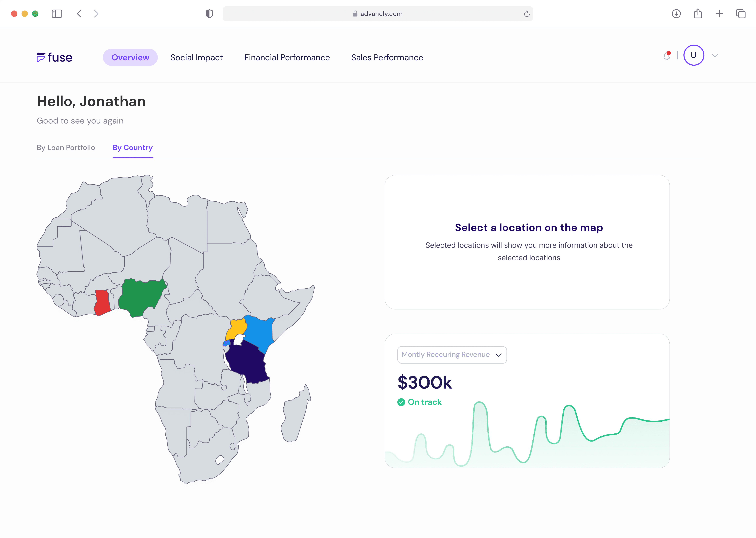
Task: Select the green Nigeria region on map
Action: pos(141,296)
